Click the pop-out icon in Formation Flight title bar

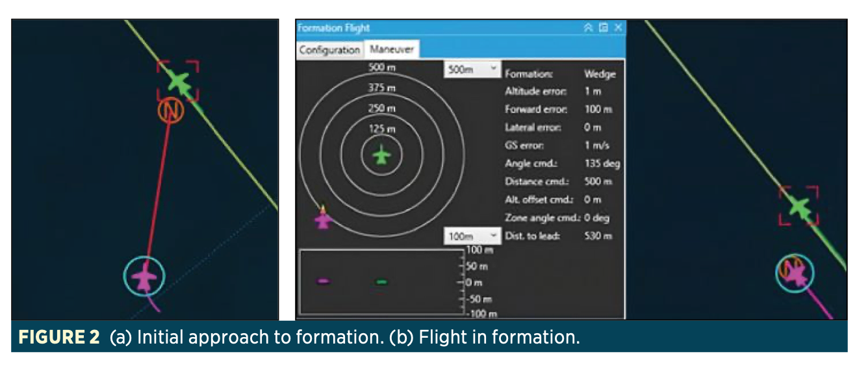pyautogui.click(x=604, y=27)
